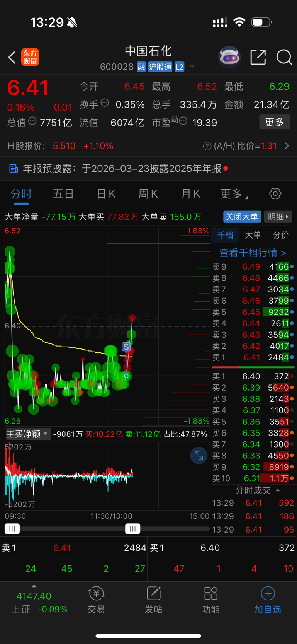This screenshot has height=644, width=297.
Task: Tap the 大单净量 -77.15万 value
Action: coord(59,217)
